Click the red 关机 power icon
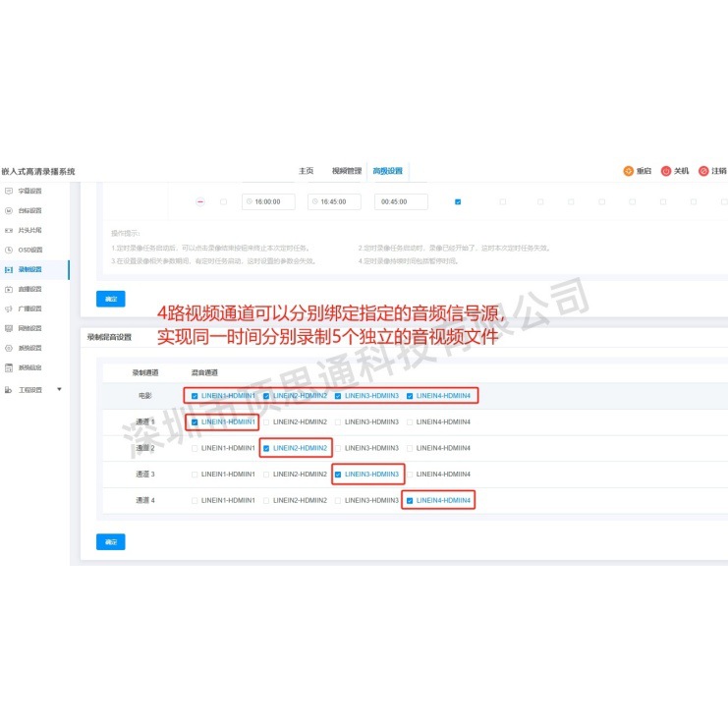728x728 pixels. 665,171
